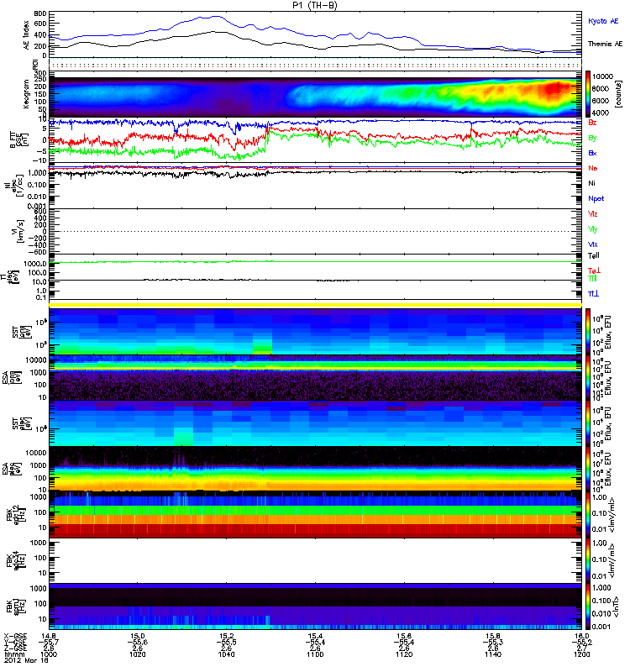Select the Kyoto AE legend label
This screenshot has width=630, height=672.
(x=603, y=21)
